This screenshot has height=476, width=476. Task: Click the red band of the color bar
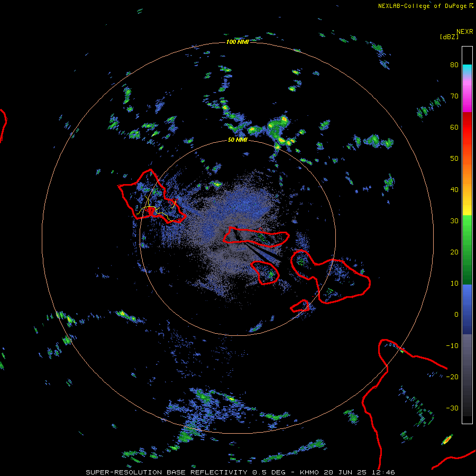[467, 124]
